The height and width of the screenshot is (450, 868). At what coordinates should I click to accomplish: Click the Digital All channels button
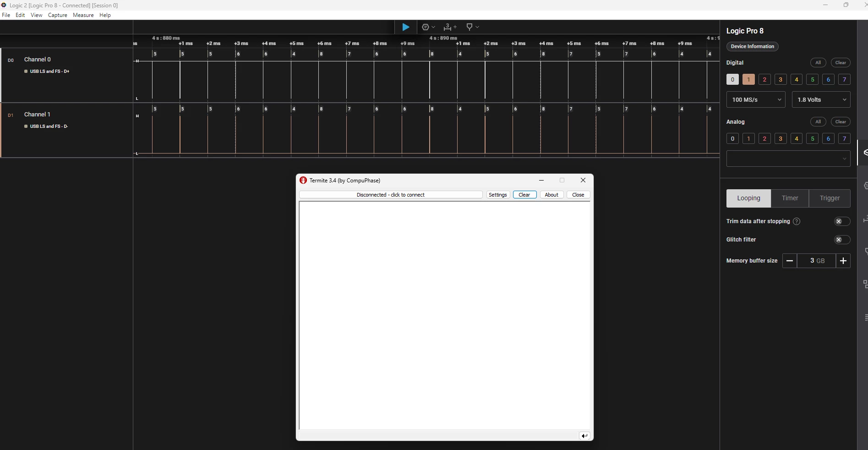(818, 63)
